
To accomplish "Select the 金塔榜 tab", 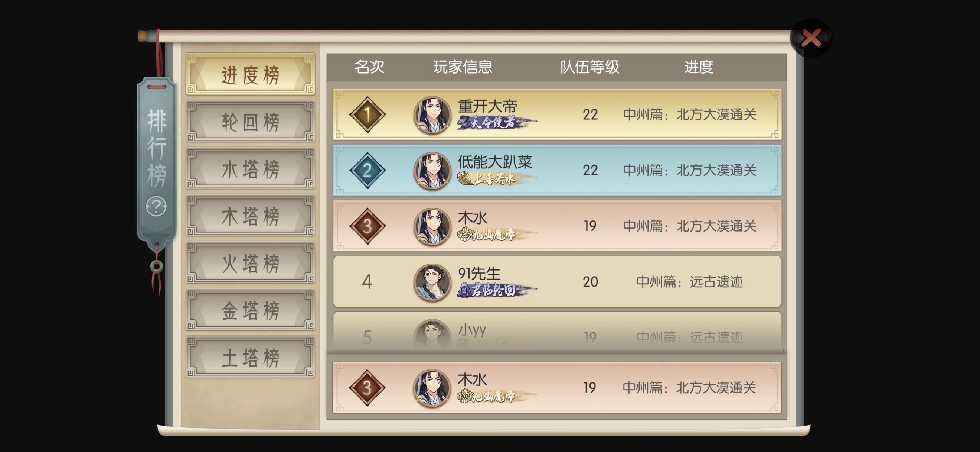I will (x=250, y=310).
